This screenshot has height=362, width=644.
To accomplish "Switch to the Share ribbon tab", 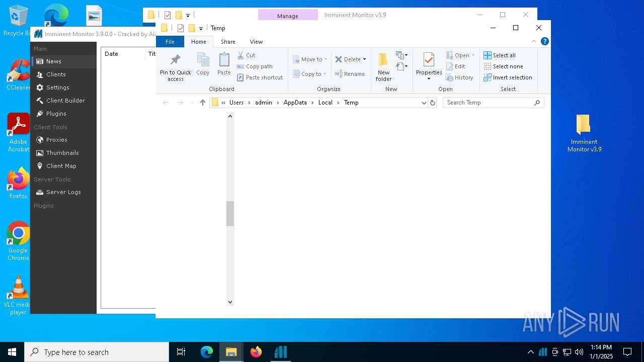I will 228,42.
